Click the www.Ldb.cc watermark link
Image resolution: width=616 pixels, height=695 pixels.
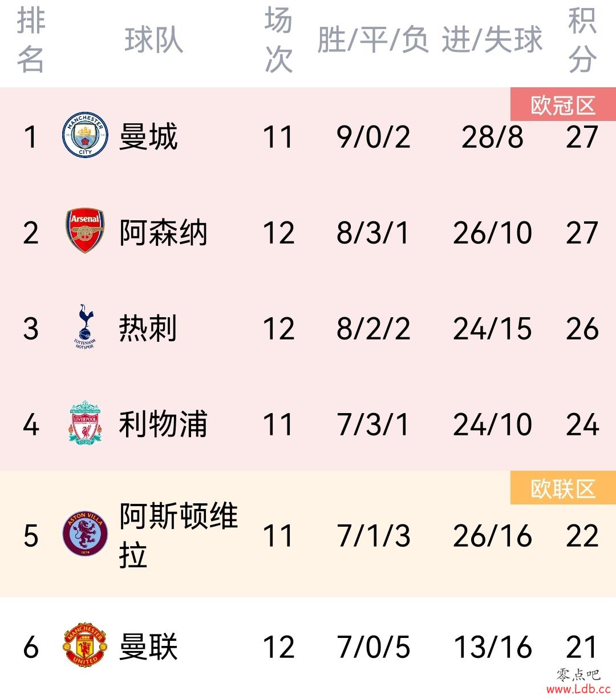click(x=578, y=689)
